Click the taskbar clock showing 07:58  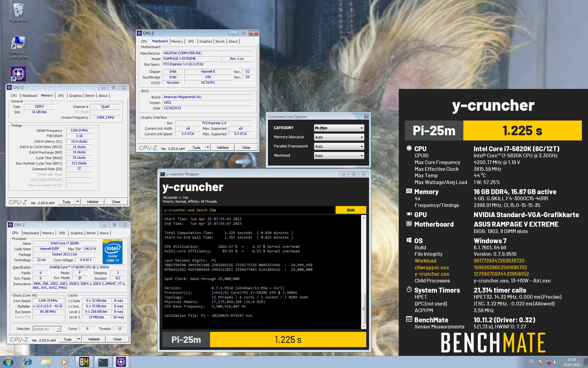tap(571, 362)
